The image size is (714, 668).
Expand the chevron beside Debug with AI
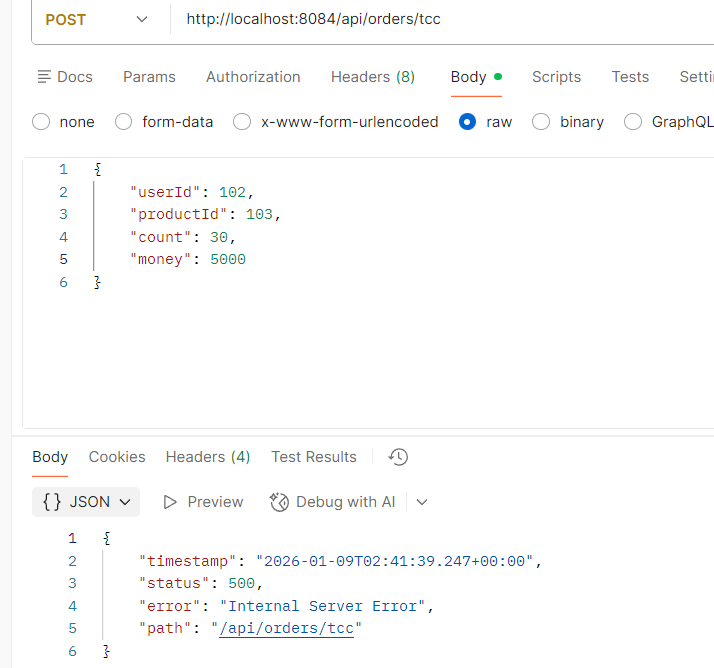[x=422, y=502]
